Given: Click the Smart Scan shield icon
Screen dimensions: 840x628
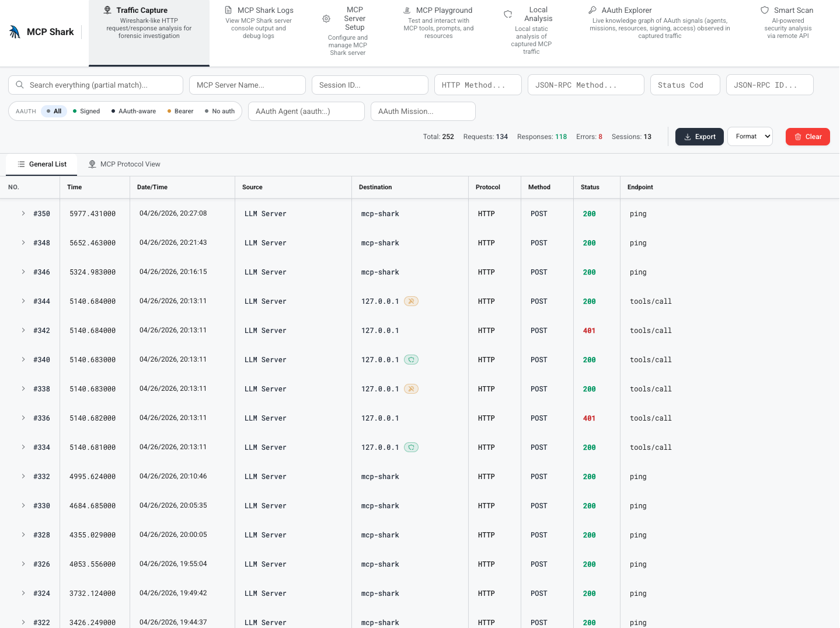Looking at the screenshot, I should 765,10.
